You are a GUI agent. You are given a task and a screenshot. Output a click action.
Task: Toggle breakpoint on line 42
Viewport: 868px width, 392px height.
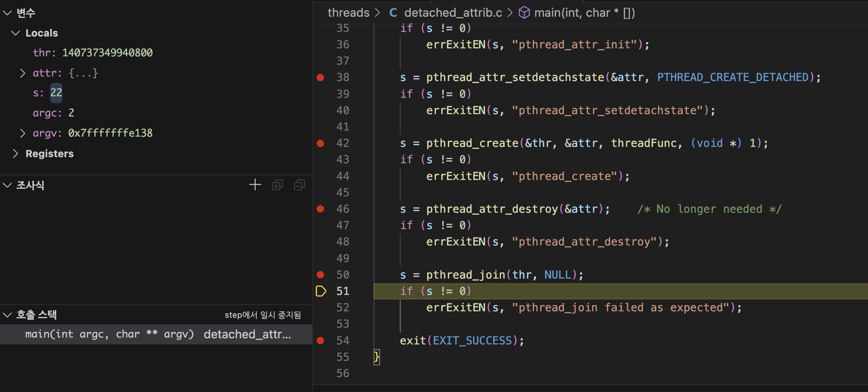321,143
